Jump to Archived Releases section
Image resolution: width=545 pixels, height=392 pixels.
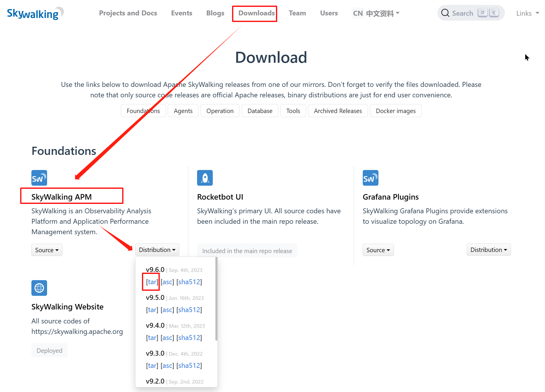(x=338, y=111)
